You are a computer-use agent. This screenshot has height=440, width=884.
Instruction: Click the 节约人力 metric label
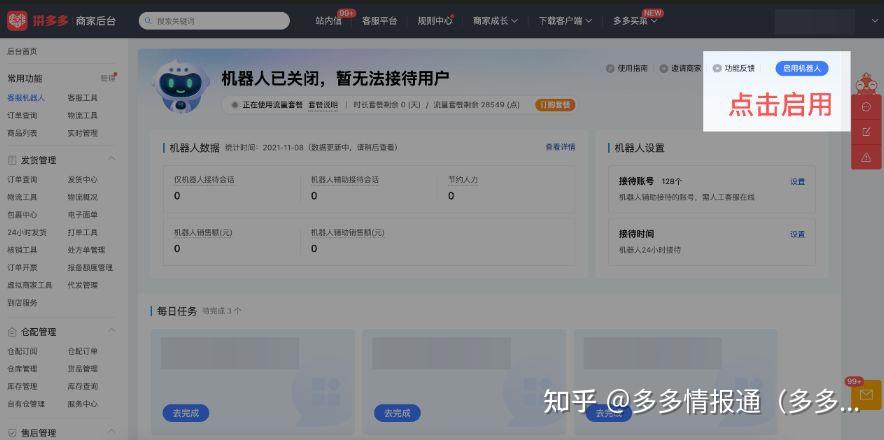[463, 180]
